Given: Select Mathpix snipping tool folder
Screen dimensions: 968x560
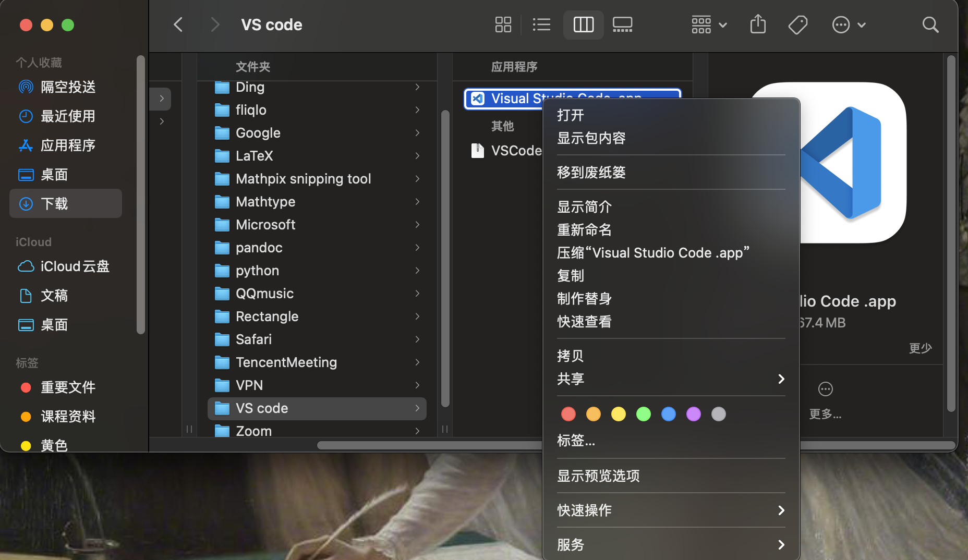Looking at the screenshot, I should click(x=317, y=179).
